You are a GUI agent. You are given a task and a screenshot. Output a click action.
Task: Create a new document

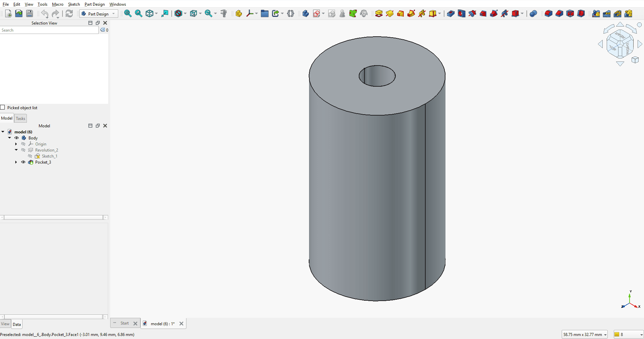tap(8, 13)
